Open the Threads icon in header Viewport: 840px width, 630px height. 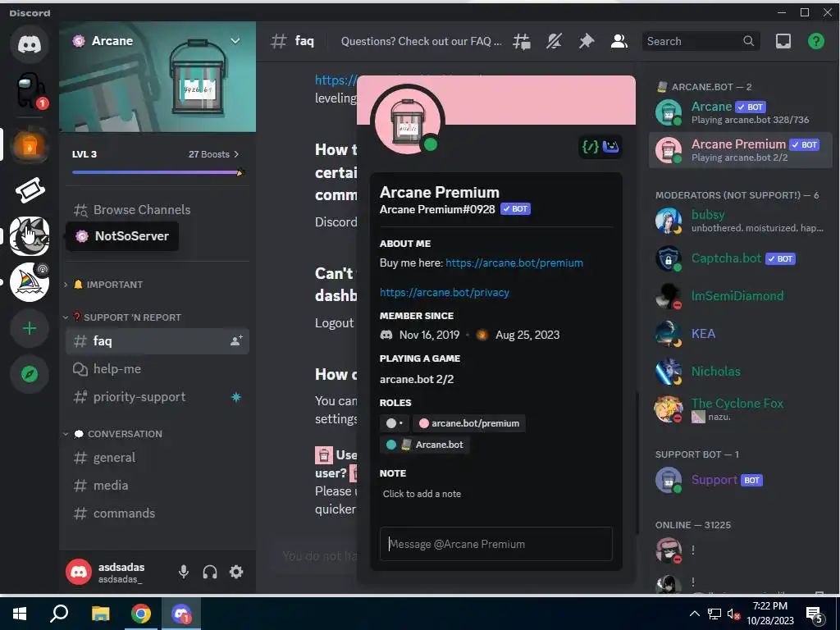point(522,41)
